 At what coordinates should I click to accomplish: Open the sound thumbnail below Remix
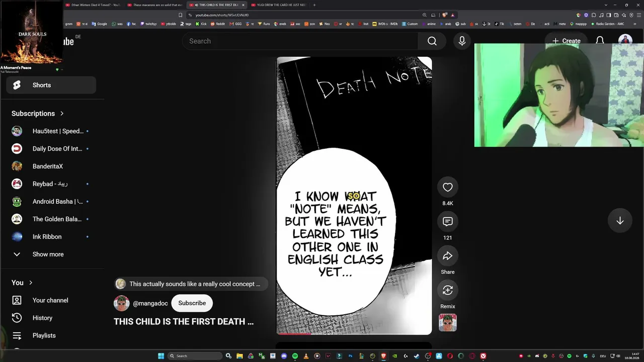[447, 323]
